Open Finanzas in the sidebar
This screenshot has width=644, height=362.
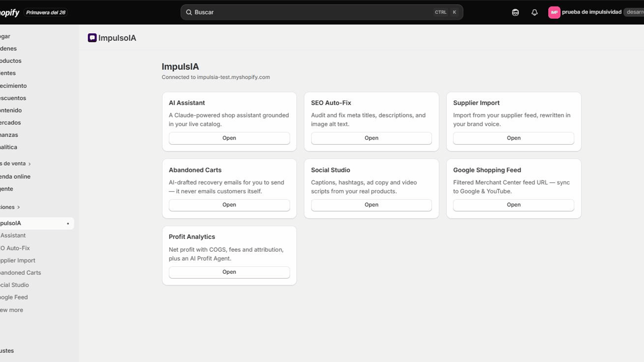click(x=9, y=135)
